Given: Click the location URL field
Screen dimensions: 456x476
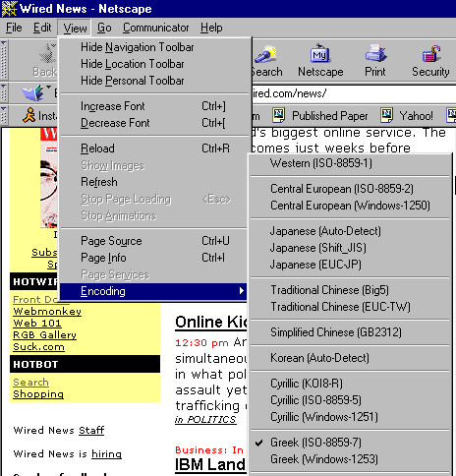Looking at the screenshot, I should 354,93.
